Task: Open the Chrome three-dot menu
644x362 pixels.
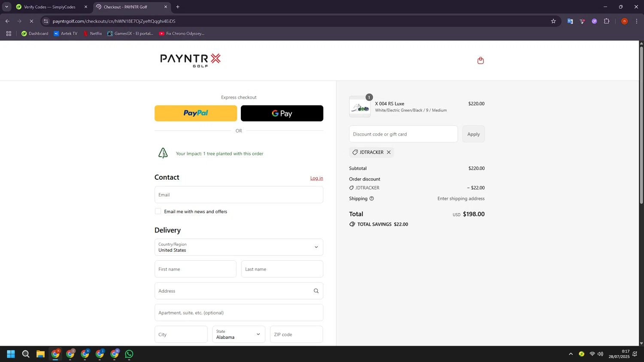Action: click(x=637, y=21)
